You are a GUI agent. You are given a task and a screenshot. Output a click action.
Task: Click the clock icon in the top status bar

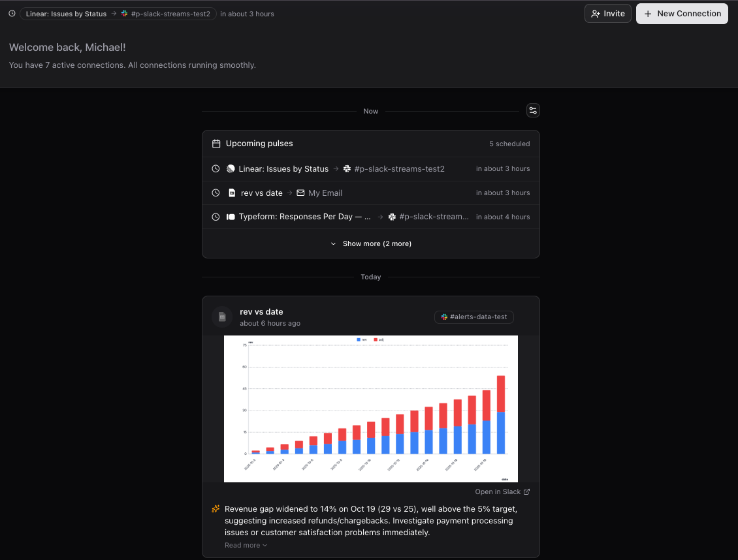11,13
